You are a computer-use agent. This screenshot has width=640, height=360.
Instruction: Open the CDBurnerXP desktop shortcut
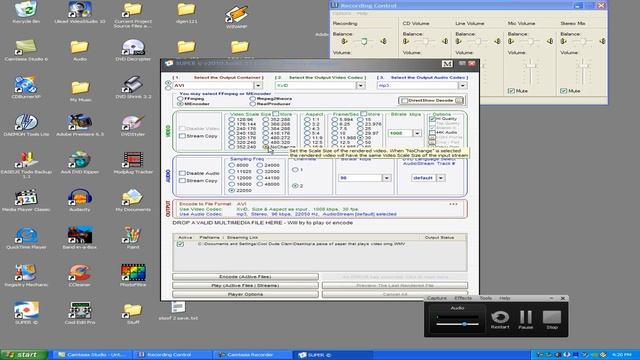click(26, 87)
